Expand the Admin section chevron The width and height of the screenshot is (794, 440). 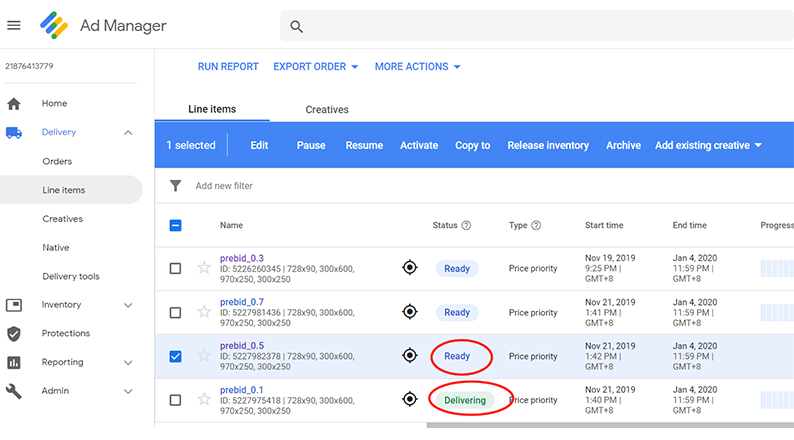(x=128, y=391)
